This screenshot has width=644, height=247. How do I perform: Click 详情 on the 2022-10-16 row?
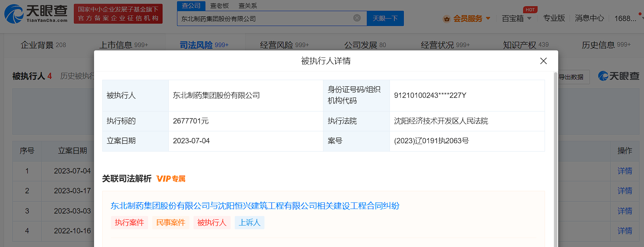624,231
